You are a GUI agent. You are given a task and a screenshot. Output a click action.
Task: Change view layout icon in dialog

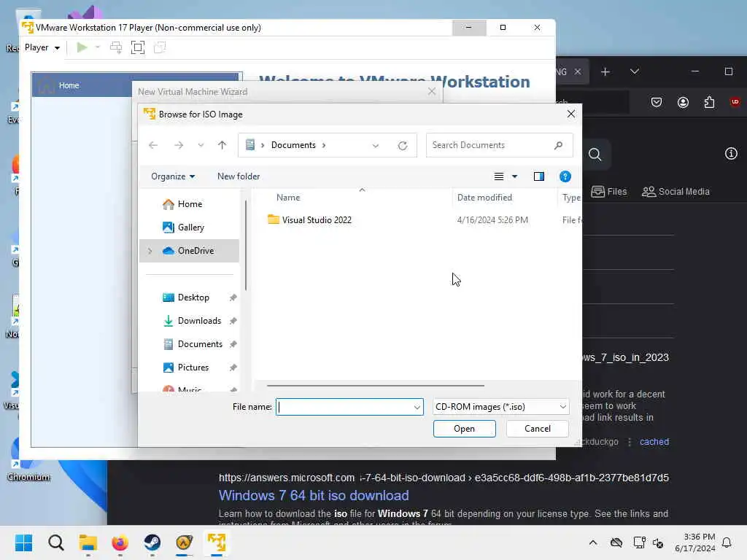pos(499,176)
